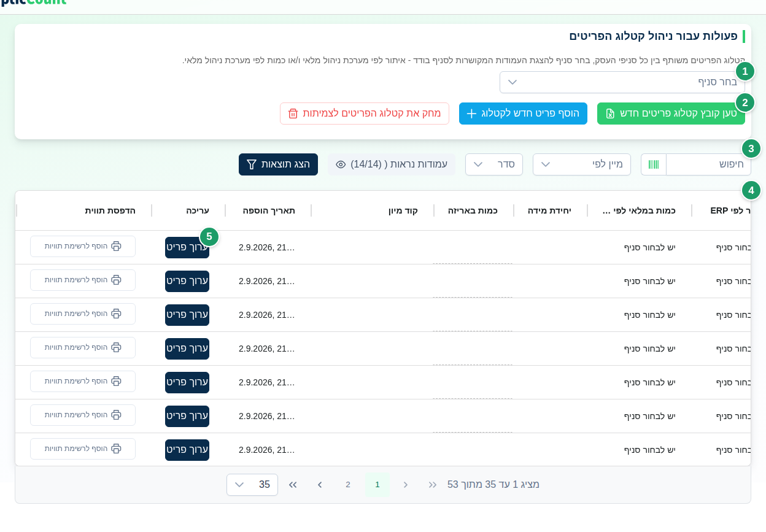Image resolution: width=766 pixels, height=532 pixels.
Task: Click the "כמות במלאי לפי ..." column header
Action: 639,210
